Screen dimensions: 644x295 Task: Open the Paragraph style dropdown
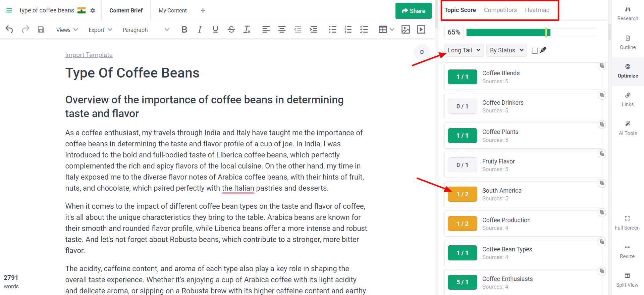coord(146,30)
